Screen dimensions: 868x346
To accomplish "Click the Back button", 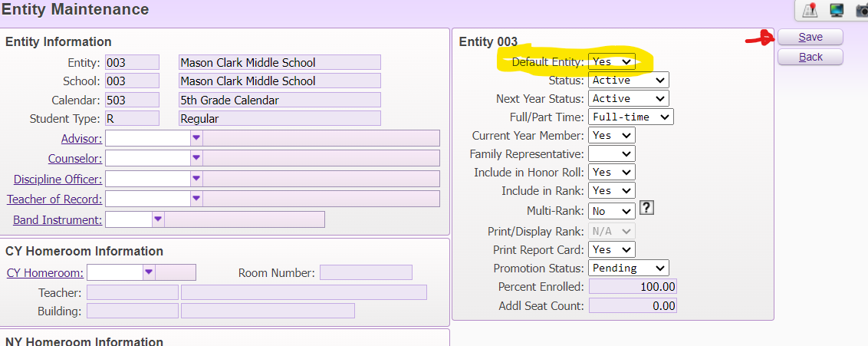I will (x=810, y=57).
